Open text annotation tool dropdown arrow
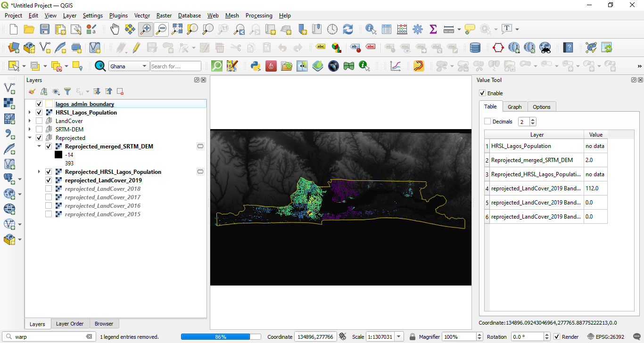The image size is (644, 343). (x=517, y=29)
